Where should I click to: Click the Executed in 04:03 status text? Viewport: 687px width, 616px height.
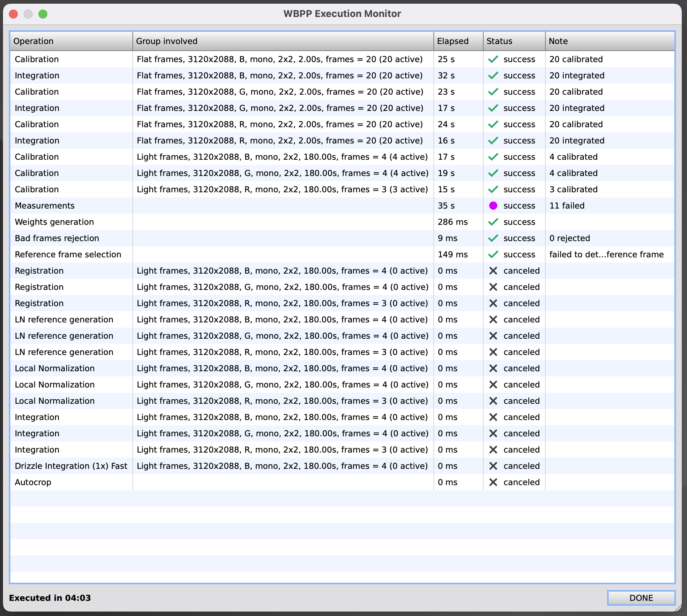point(50,598)
